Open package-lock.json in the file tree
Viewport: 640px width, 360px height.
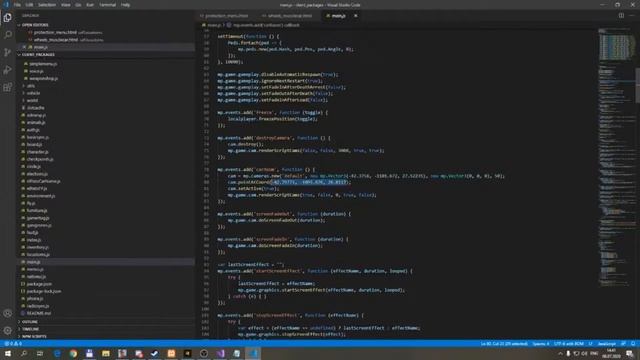click(44, 291)
